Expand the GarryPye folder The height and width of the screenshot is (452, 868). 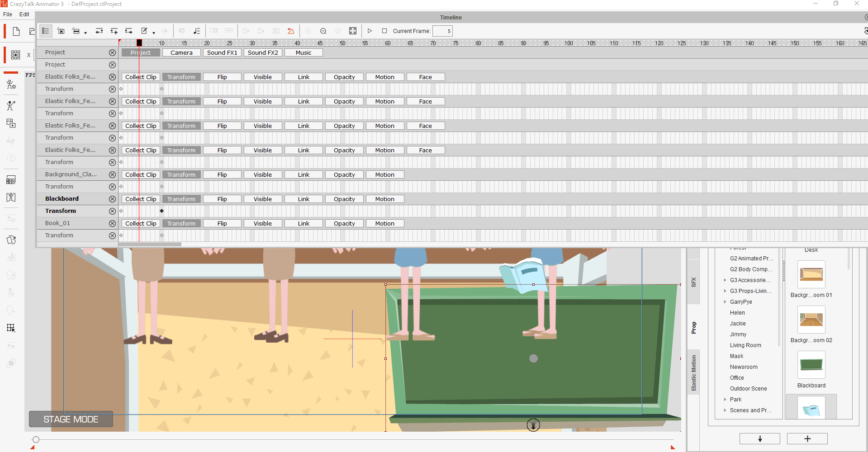pos(725,302)
